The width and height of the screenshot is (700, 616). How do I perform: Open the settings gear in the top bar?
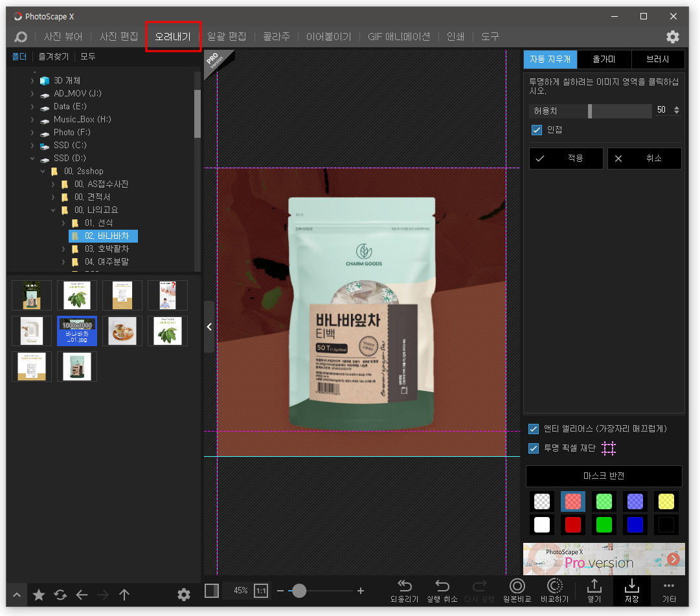click(x=672, y=37)
